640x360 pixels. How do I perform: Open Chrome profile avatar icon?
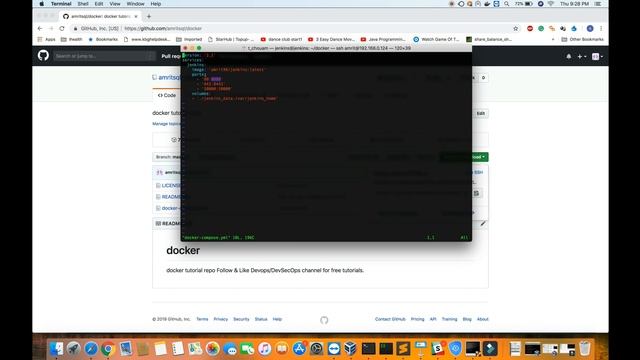point(590,29)
